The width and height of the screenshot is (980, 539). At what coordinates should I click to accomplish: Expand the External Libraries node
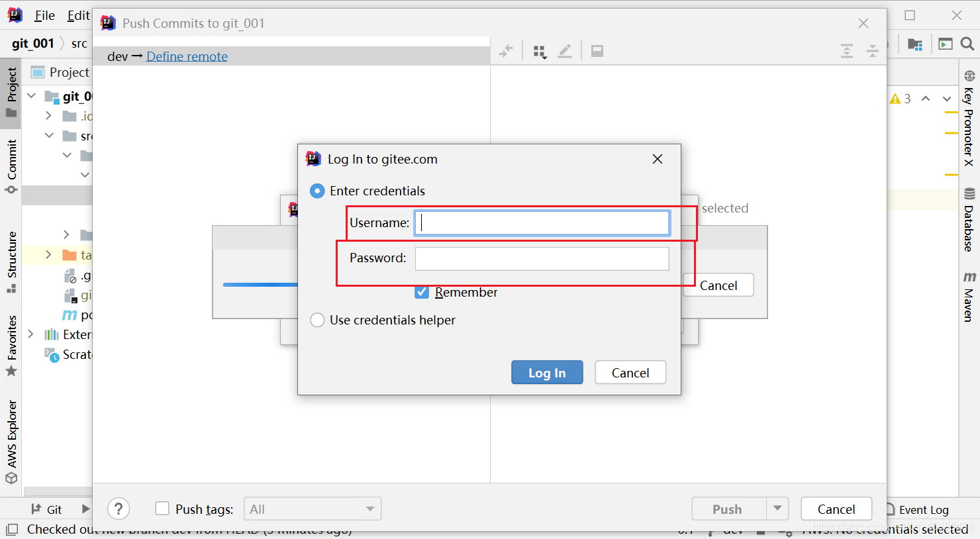pyautogui.click(x=30, y=334)
